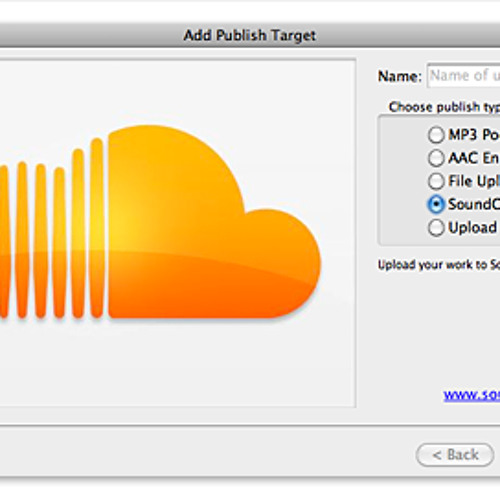Click into the Name text field
This screenshot has height=500, width=500.
click(464, 76)
